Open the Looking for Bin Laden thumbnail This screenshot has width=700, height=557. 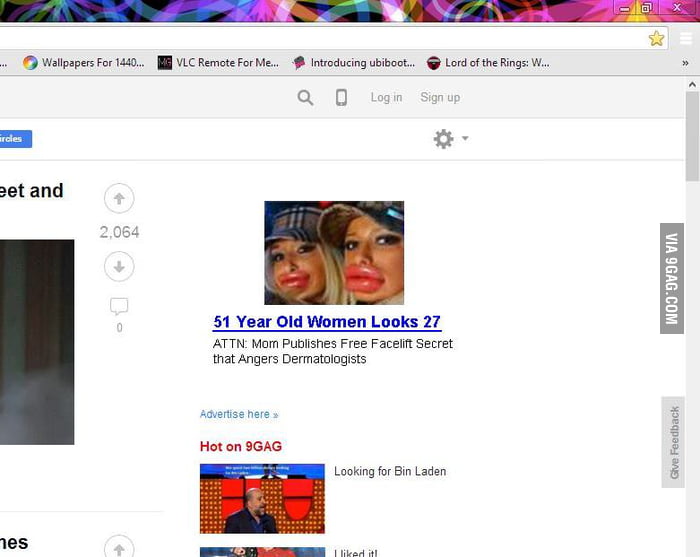click(262, 498)
